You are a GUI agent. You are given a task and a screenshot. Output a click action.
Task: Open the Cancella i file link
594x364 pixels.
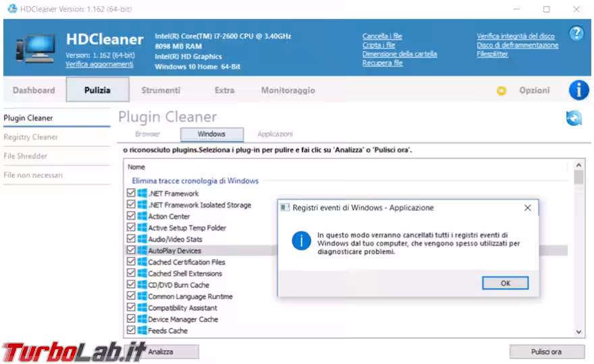tap(382, 36)
